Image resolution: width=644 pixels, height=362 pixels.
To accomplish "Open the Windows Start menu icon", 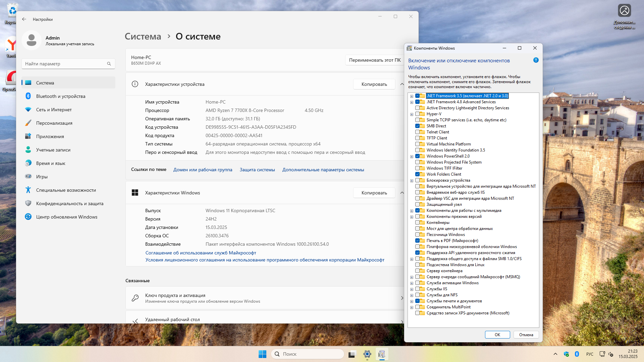I will point(262,354).
